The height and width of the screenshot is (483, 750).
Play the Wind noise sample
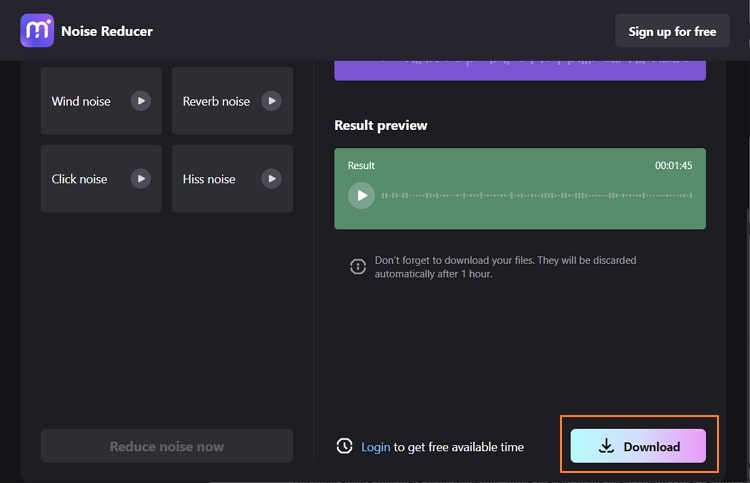click(x=141, y=101)
